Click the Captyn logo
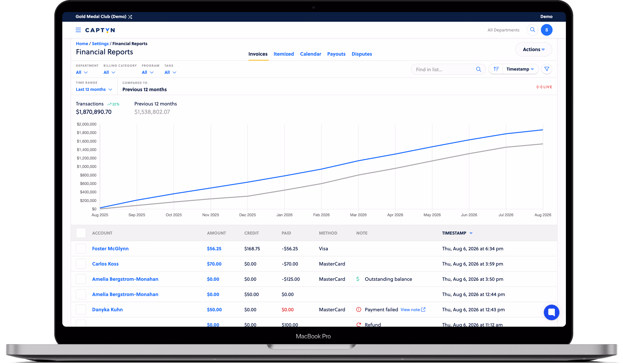This screenshot has width=623, height=364. pyautogui.click(x=100, y=30)
